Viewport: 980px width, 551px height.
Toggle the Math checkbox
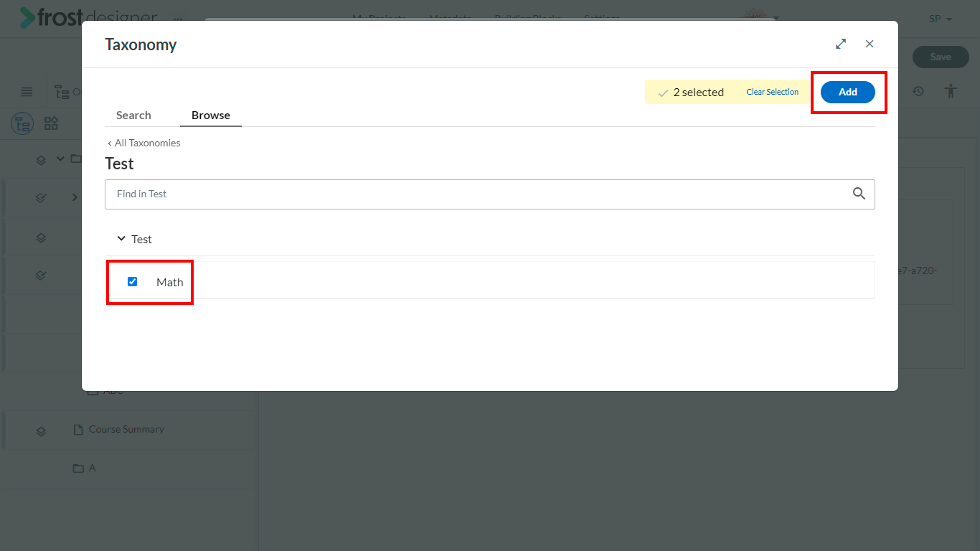click(x=132, y=281)
